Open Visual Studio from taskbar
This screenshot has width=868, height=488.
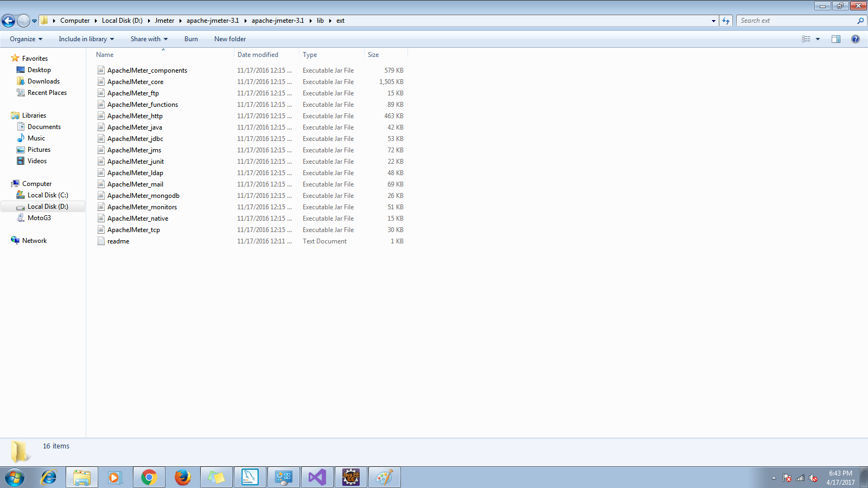pos(317,477)
